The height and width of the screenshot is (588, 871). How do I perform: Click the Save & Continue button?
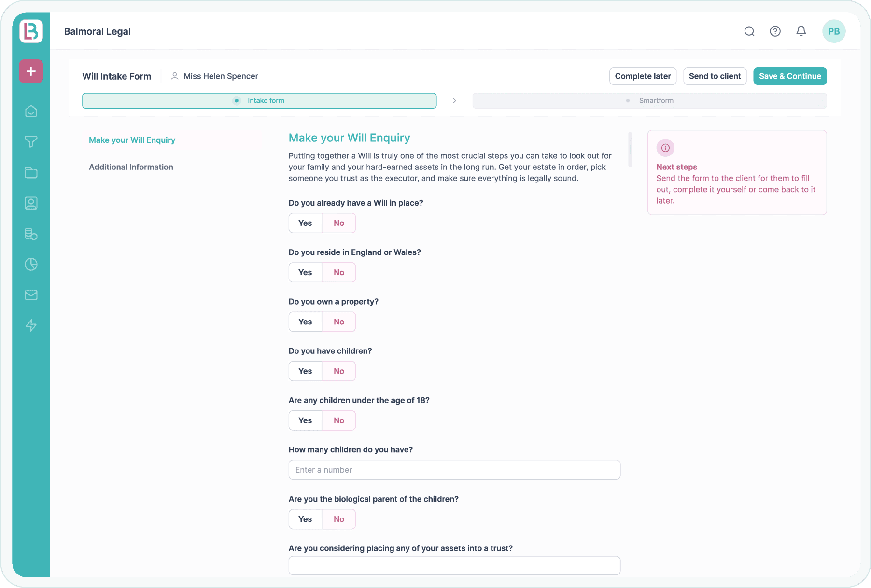(x=789, y=76)
